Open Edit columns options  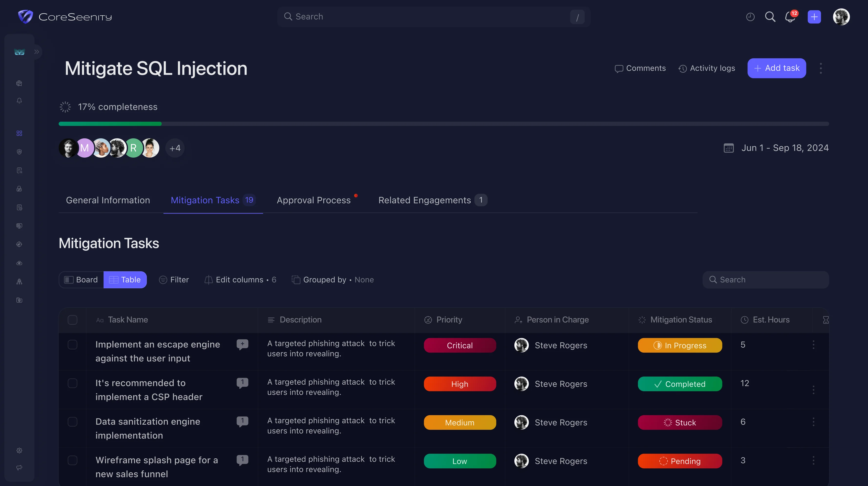240,280
